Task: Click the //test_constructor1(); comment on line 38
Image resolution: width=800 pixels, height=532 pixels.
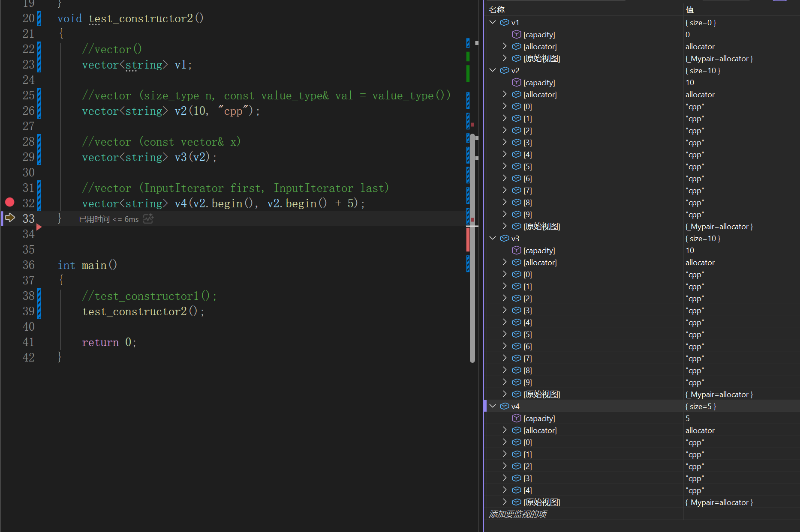Action: pos(149,296)
